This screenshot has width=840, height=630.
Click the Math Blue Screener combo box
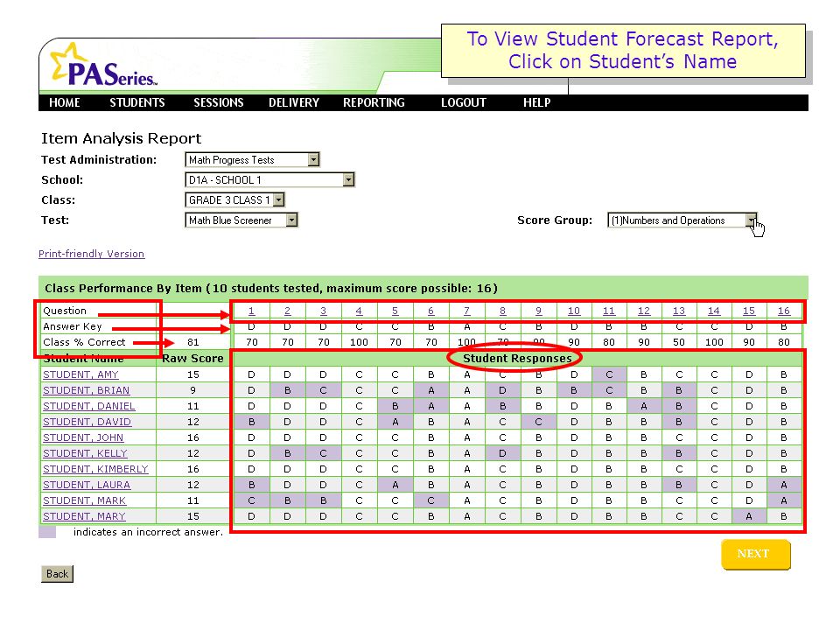coord(241,220)
